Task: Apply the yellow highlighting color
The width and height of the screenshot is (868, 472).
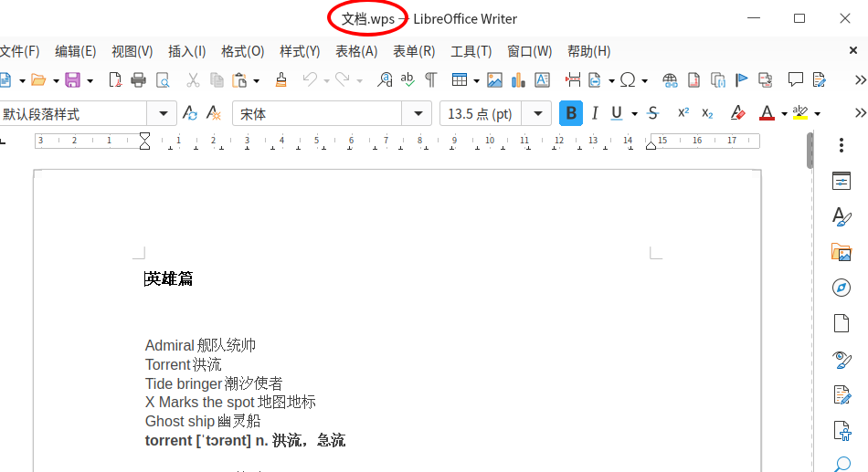Action: click(x=799, y=113)
